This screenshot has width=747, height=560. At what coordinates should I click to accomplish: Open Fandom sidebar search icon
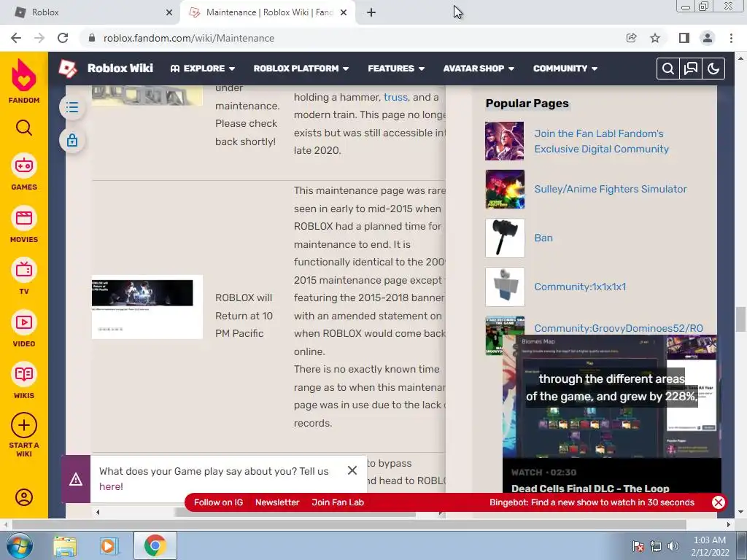coord(24,128)
